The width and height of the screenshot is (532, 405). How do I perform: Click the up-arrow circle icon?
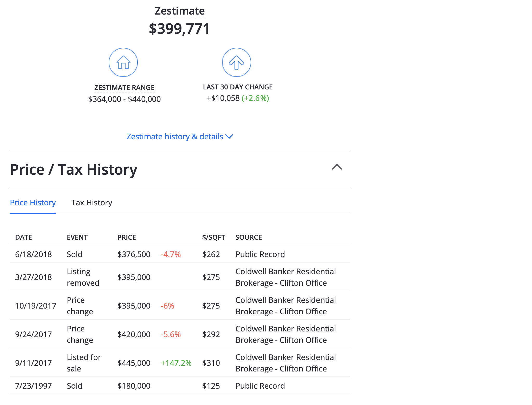click(x=236, y=62)
